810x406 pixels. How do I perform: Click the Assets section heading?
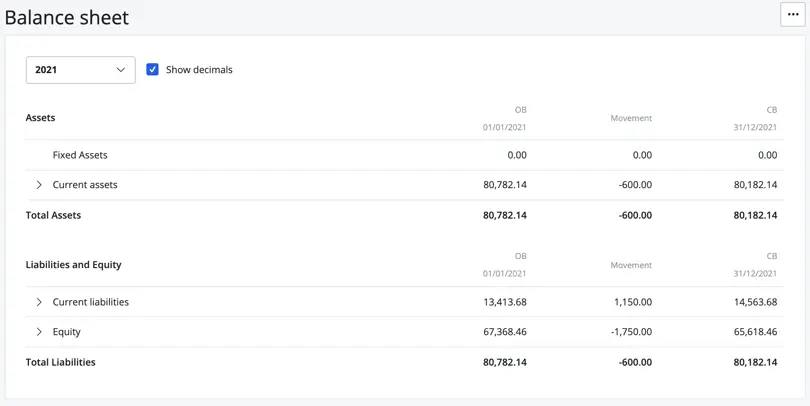point(40,118)
